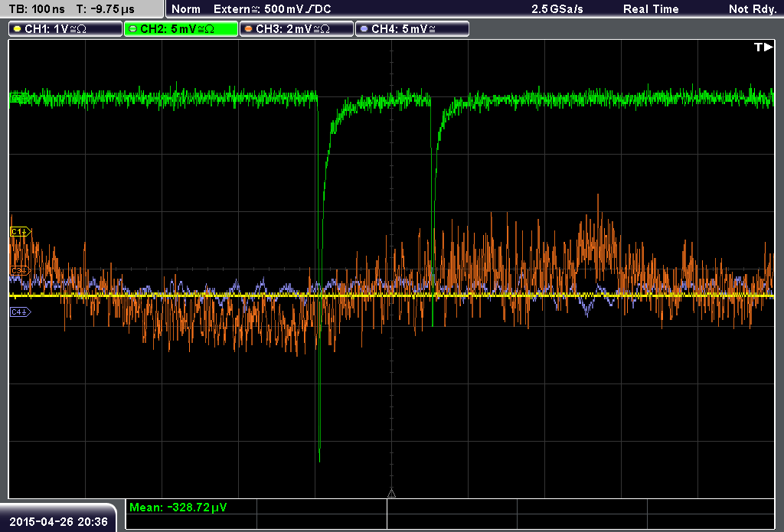Select the CH4 5mV channel tab
Screen dimensions: 784x532
click(x=412, y=29)
